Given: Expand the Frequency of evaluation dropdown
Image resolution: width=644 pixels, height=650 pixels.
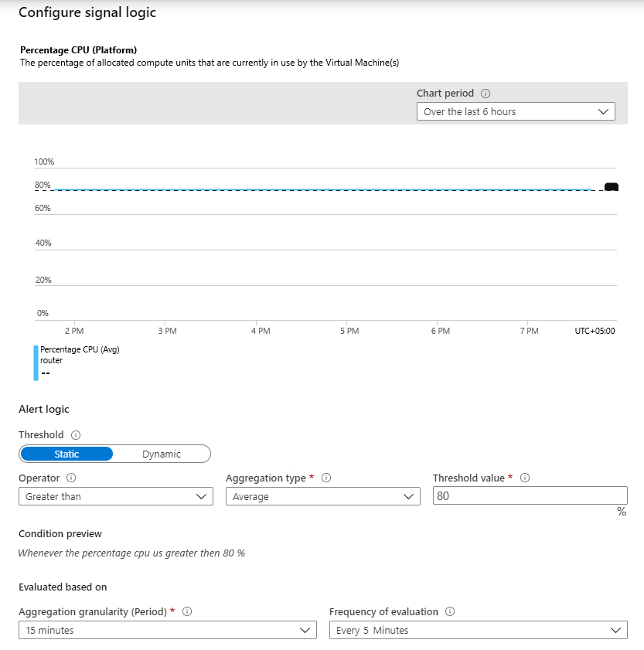Looking at the screenshot, I should (x=478, y=630).
